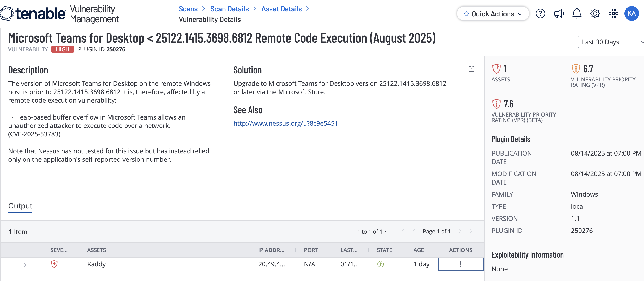
Task: Click the VPR Beta 7.6 shield icon
Action: (x=497, y=104)
